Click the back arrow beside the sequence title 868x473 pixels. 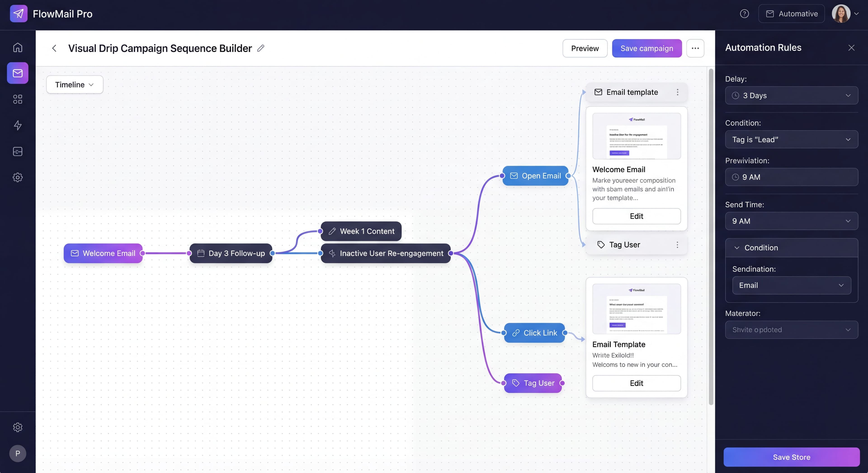pos(54,48)
